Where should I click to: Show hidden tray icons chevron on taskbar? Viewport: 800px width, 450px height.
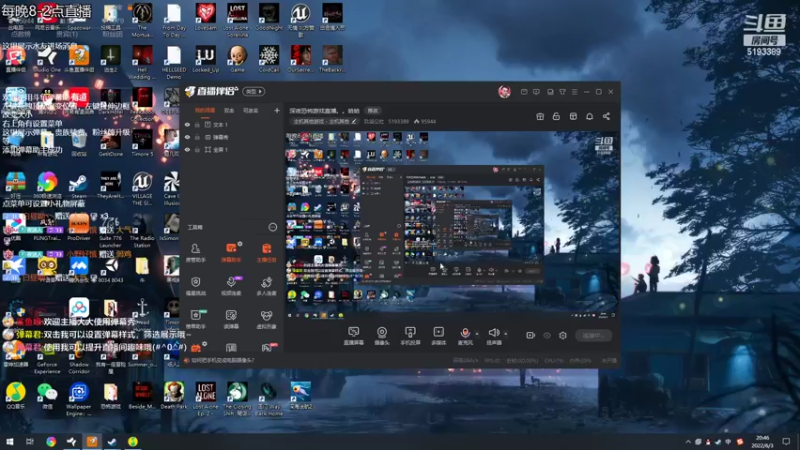(688, 442)
